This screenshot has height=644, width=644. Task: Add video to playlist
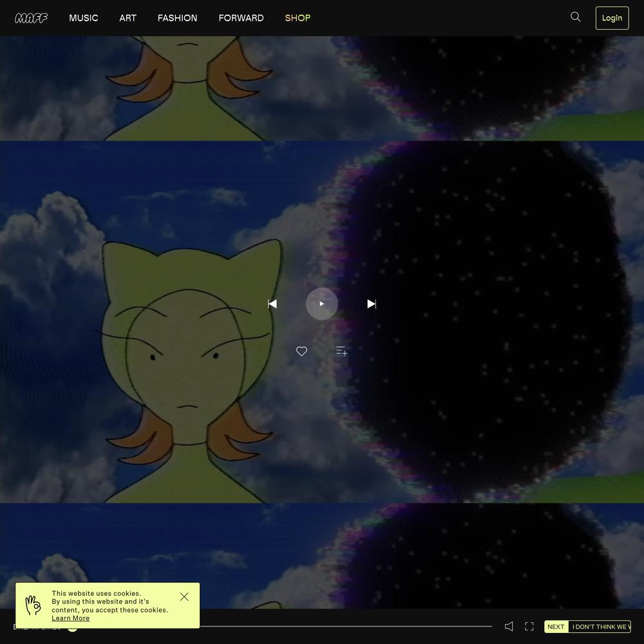tap(342, 351)
